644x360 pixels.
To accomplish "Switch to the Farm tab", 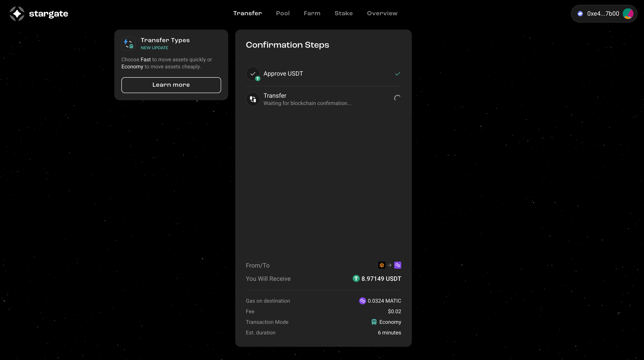I will click(312, 13).
